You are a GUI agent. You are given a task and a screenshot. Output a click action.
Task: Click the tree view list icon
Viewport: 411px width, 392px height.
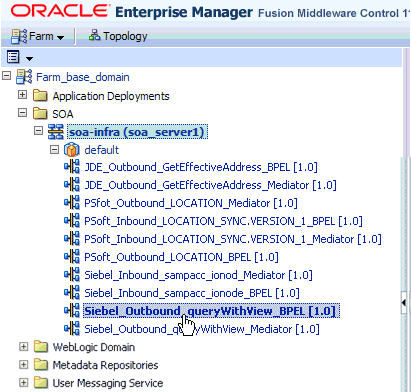coord(13,57)
